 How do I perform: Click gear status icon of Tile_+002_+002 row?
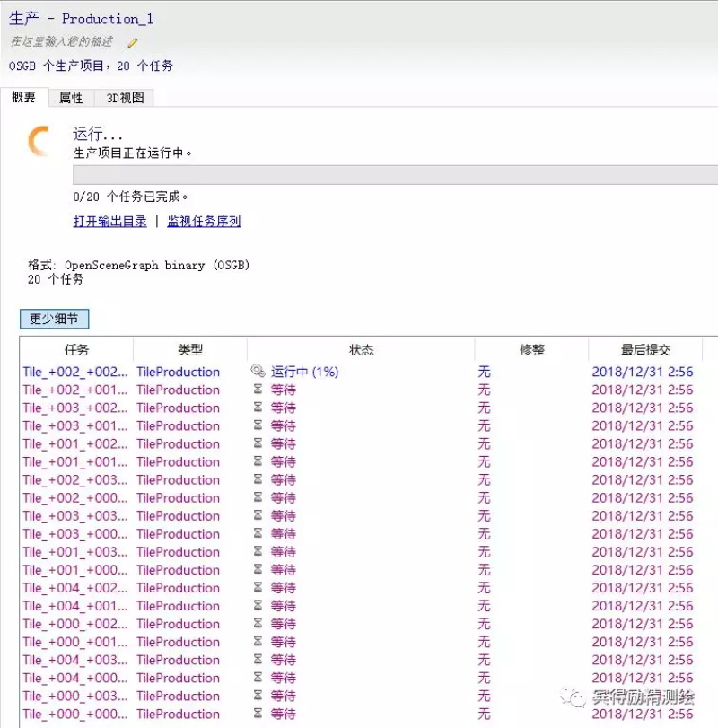(x=258, y=372)
